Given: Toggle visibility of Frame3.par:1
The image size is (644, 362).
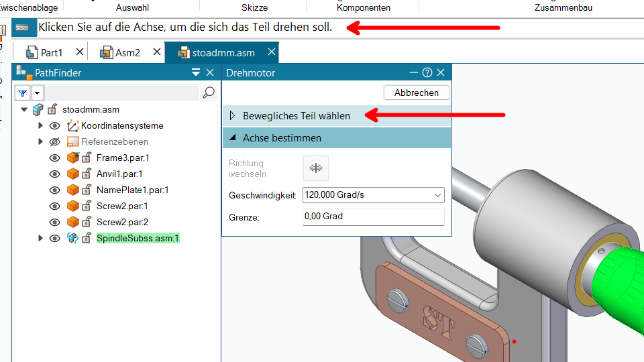Looking at the screenshot, I should click(x=54, y=158).
